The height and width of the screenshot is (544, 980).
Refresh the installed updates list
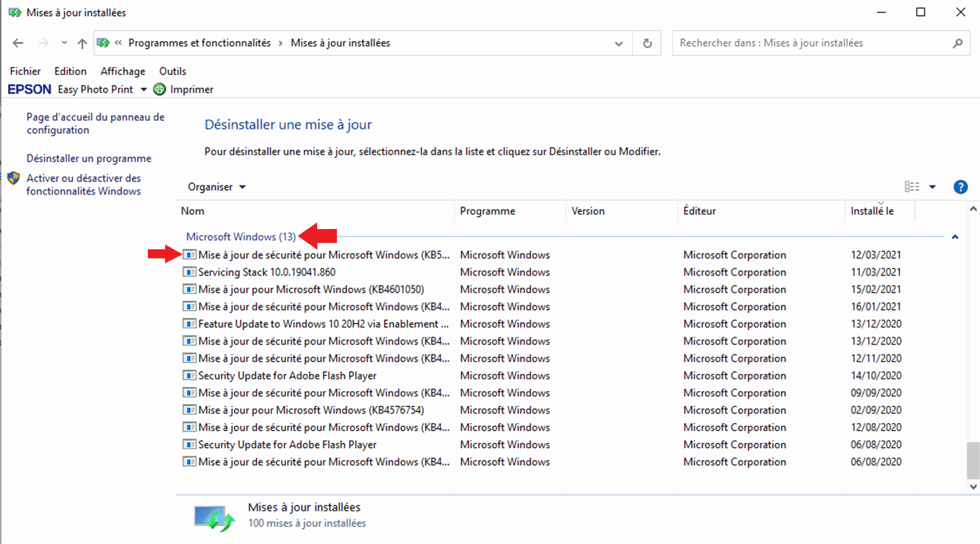click(647, 44)
